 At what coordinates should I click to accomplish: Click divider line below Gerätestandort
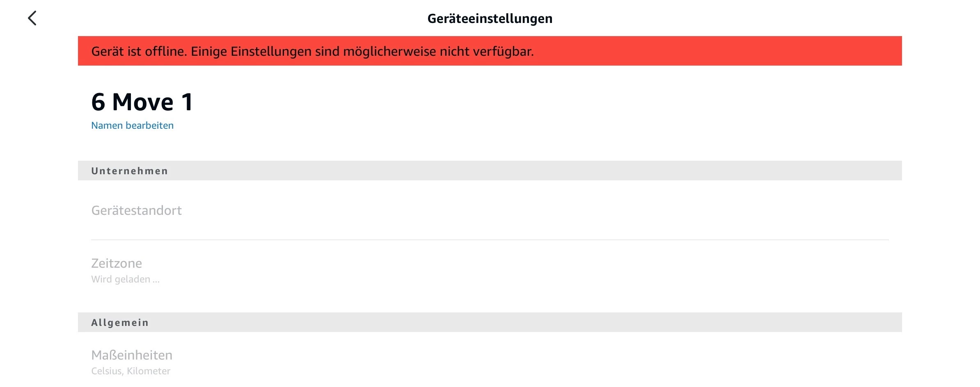[490, 240]
